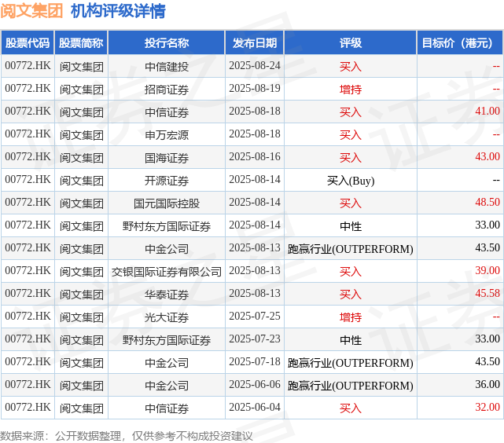The image size is (504, 443).
Task: Click the 买入 rating in 华泰证券 row
Action: (x=351, y=295)
